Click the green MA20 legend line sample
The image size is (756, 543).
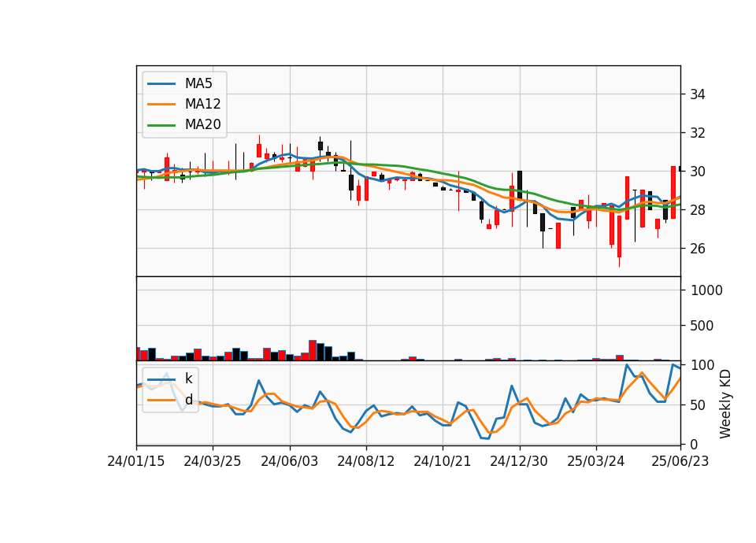(x=161, y=125)
